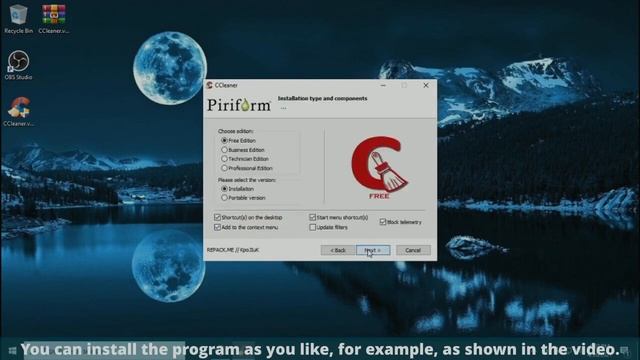Close the CCleaner installer window
The height and width of the screenshot is (360, 640).
(x=426, y=85)
